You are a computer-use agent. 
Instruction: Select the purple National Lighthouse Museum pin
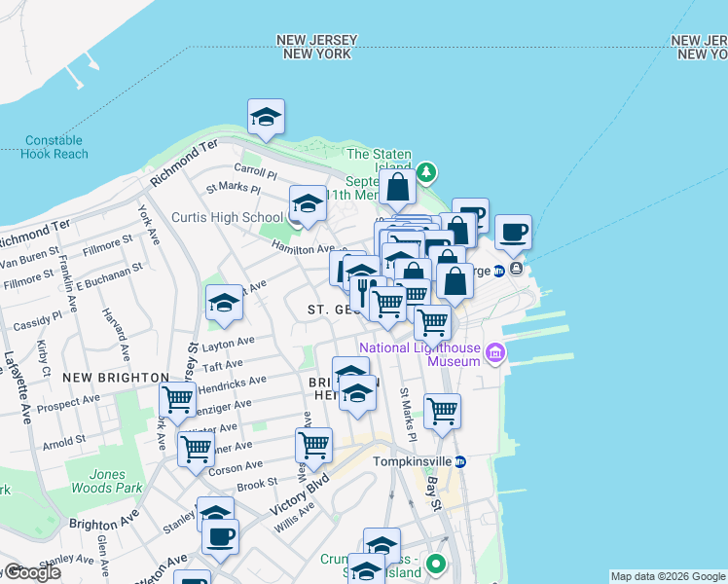495,353
